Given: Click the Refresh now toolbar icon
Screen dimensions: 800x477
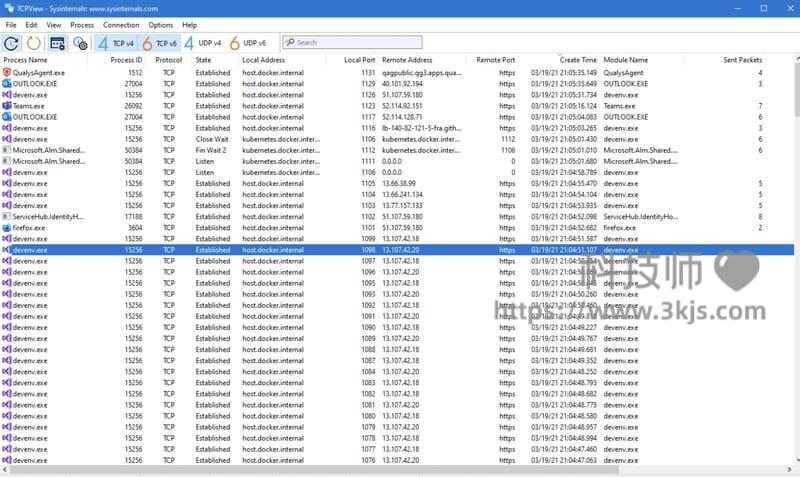Looking at the screenshot, I should click(11, 43).
